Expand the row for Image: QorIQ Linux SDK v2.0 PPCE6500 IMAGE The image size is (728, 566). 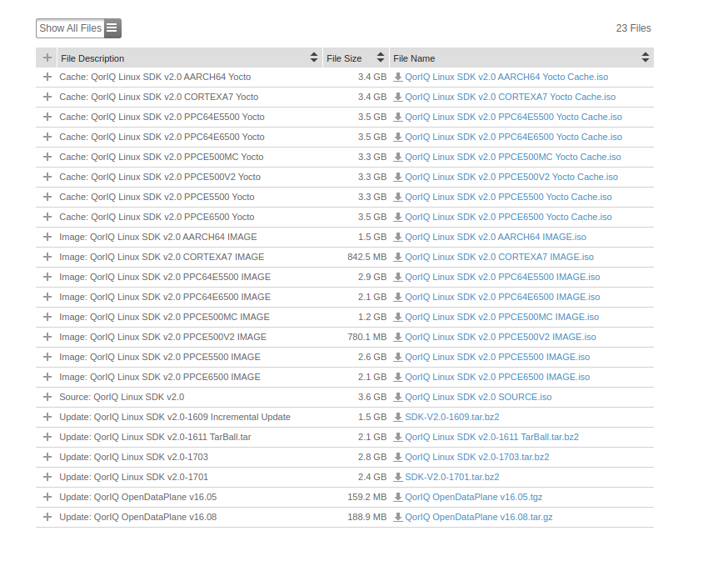[47, 377]
